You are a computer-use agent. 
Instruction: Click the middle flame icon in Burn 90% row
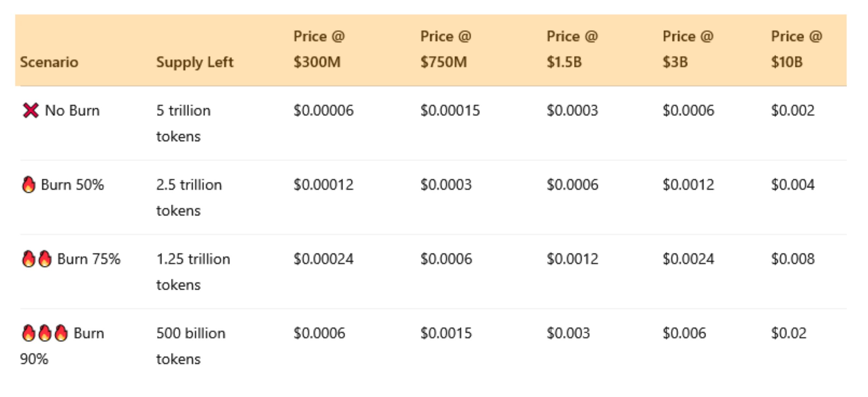click(x=45, y=333)
